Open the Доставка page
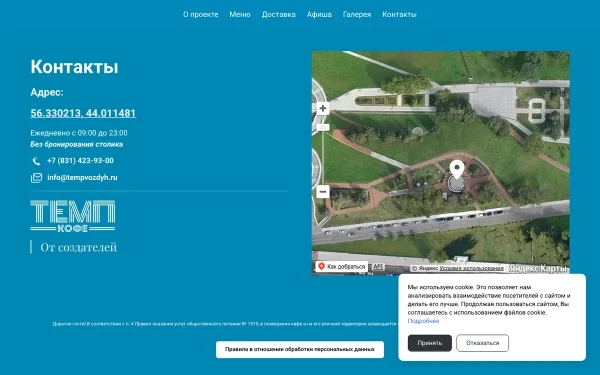 (x=279, y=15)
